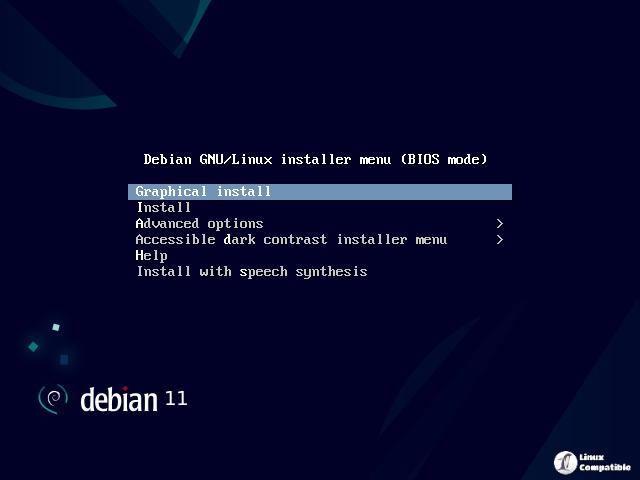Viewport: 640px width, 480px height.
Task: Click the pale cyan decorative square
Action: click(56, 327)
